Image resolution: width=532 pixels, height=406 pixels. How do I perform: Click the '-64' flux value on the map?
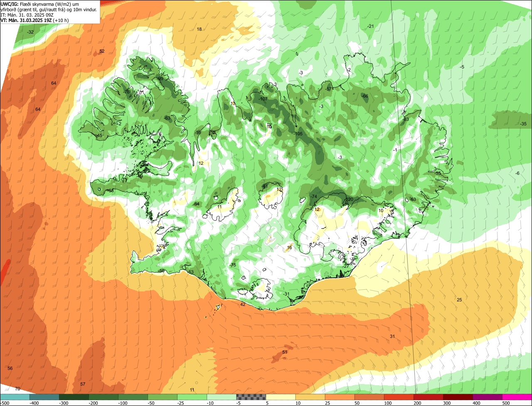[x=197, y=204]
